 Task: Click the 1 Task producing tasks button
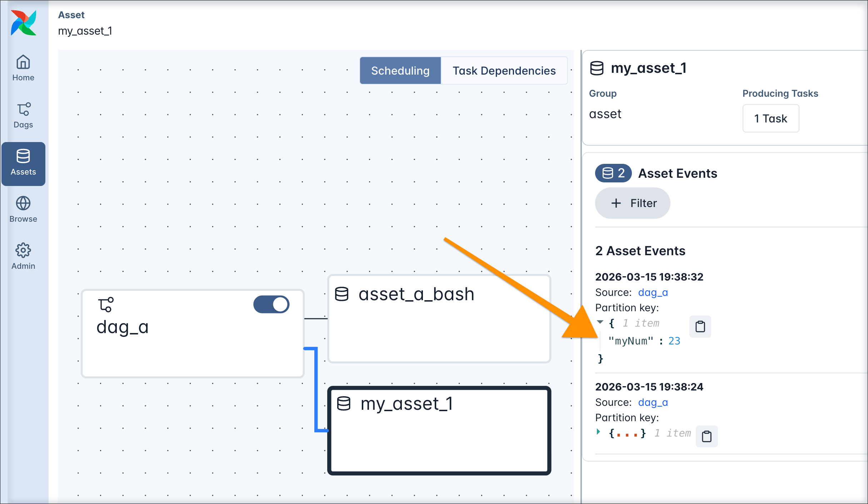pos(770,118)
